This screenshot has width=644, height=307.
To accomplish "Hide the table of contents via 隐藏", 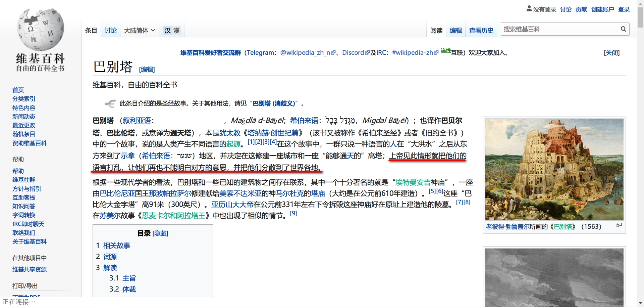I will [x=160, y=233].
